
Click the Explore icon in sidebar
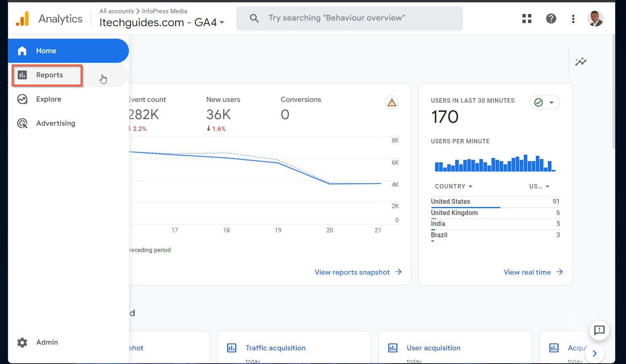(22, 99)
